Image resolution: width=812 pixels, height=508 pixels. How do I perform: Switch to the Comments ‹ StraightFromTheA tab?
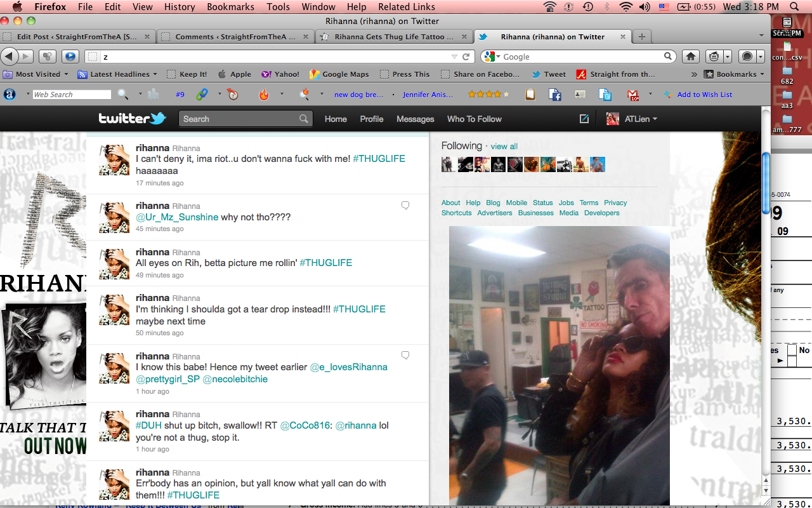235,37
